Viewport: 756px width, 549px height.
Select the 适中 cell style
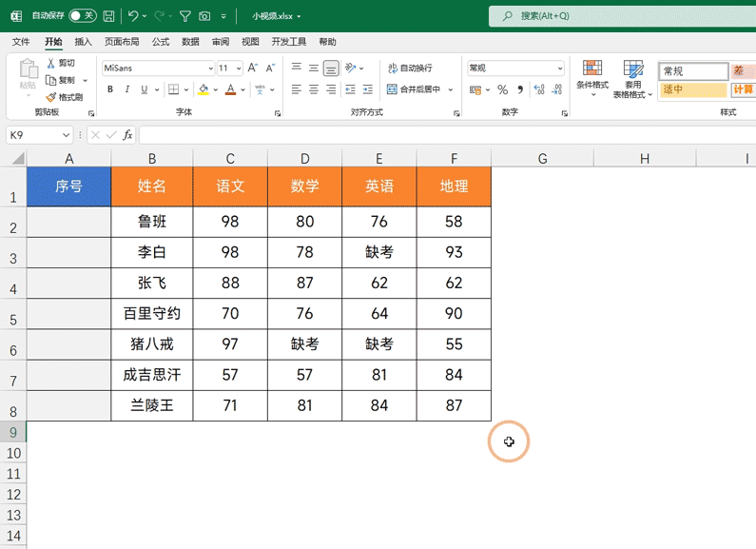693,89
